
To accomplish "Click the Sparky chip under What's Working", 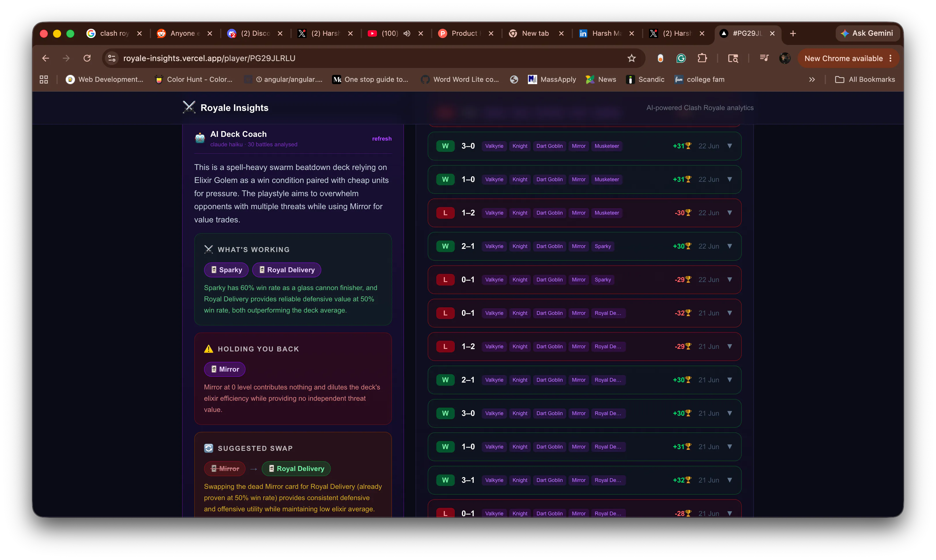I will pyautogui.click(x=226, y=270).
